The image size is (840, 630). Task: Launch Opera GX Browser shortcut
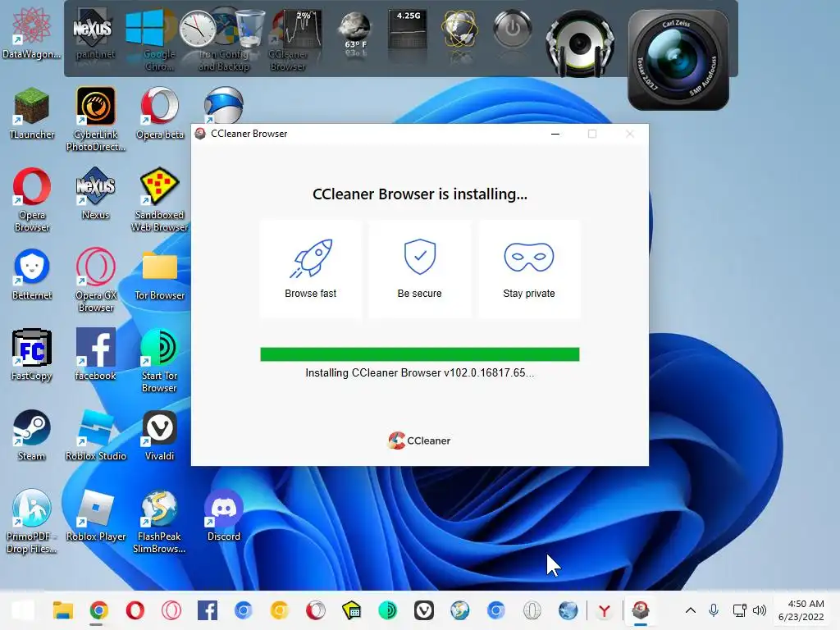(x=95, y=280)
